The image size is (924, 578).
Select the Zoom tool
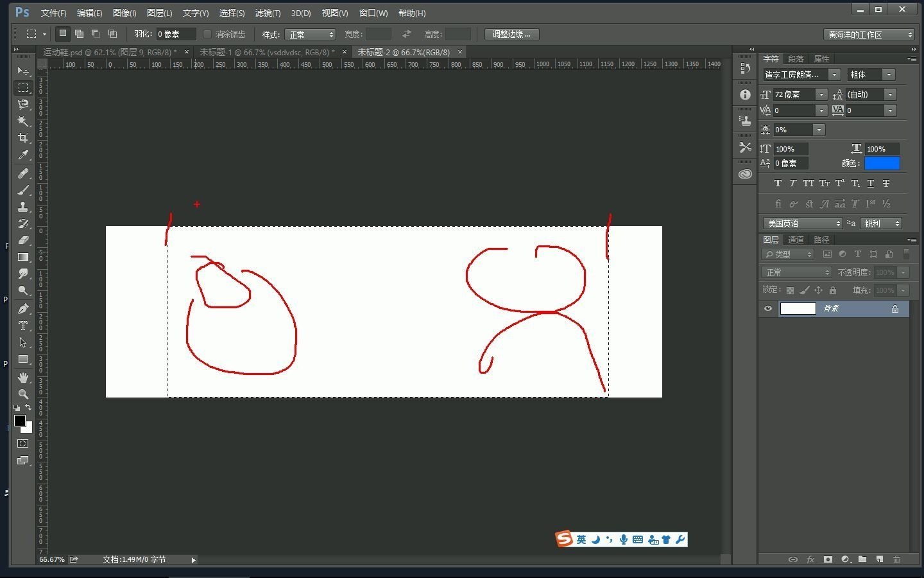tap(23, 394)
